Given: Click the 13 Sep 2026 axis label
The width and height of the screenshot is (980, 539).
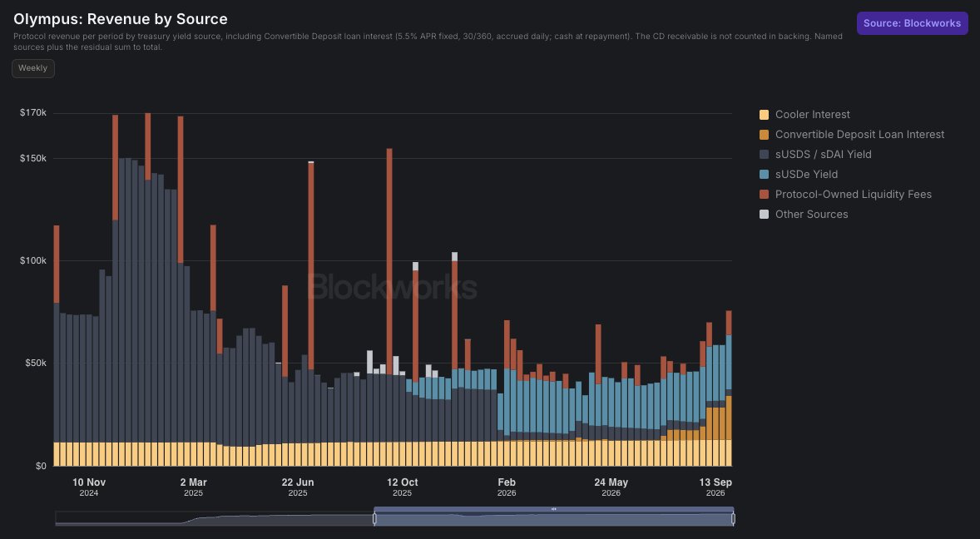Looking at the screenshot, I should pos(715,487).
